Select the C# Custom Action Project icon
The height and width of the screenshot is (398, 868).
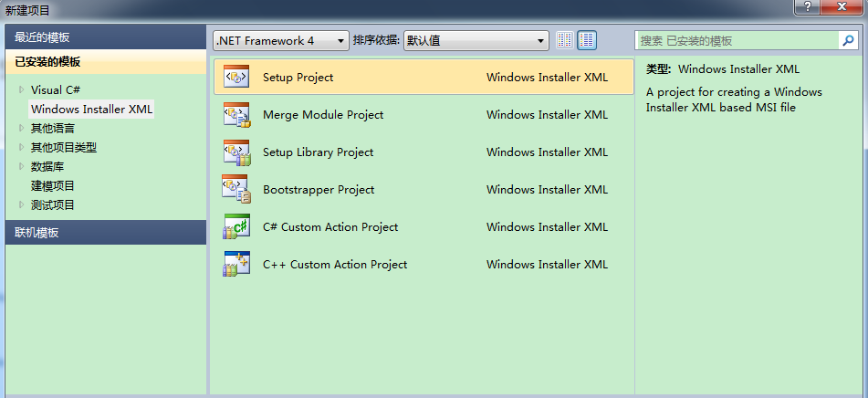[236, 227]
